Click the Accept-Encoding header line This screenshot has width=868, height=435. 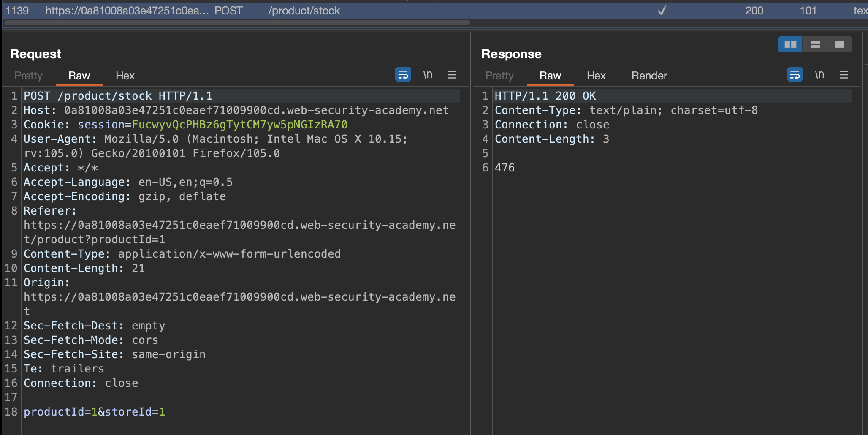point(125,196)
